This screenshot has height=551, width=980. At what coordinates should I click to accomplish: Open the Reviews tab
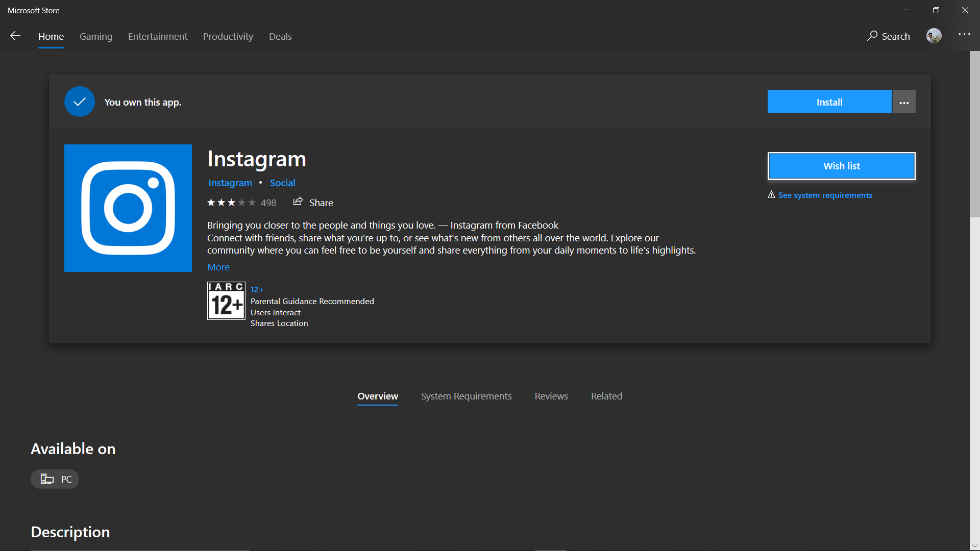(551, 396)
